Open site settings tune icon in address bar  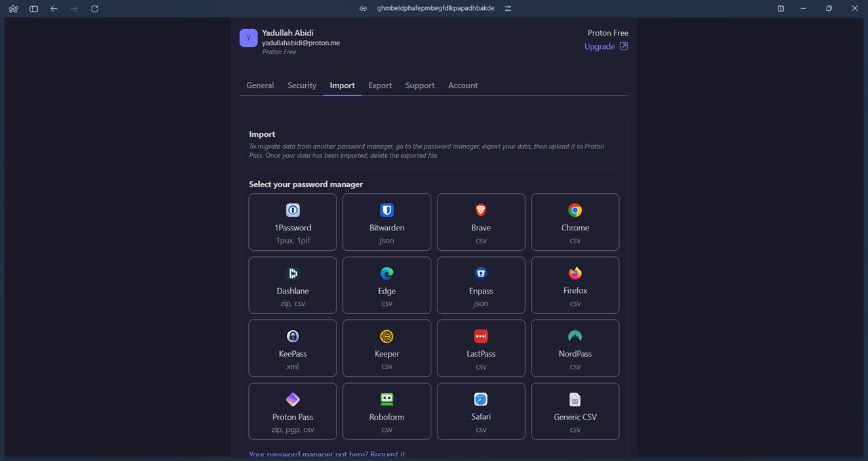(508, 9)
